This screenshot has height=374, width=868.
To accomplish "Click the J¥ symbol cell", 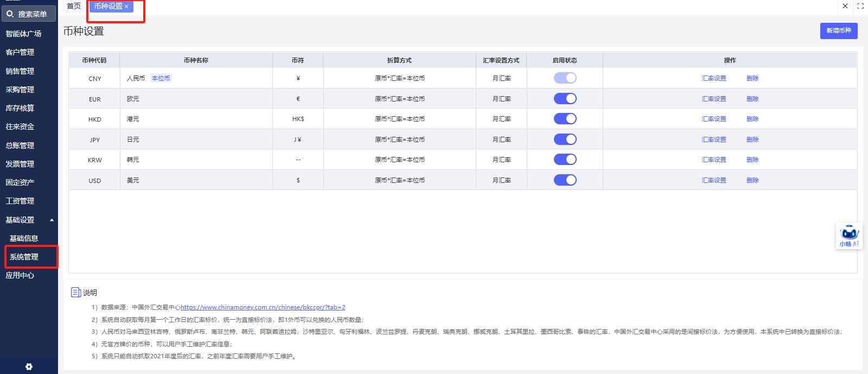I will pos(298,140).
